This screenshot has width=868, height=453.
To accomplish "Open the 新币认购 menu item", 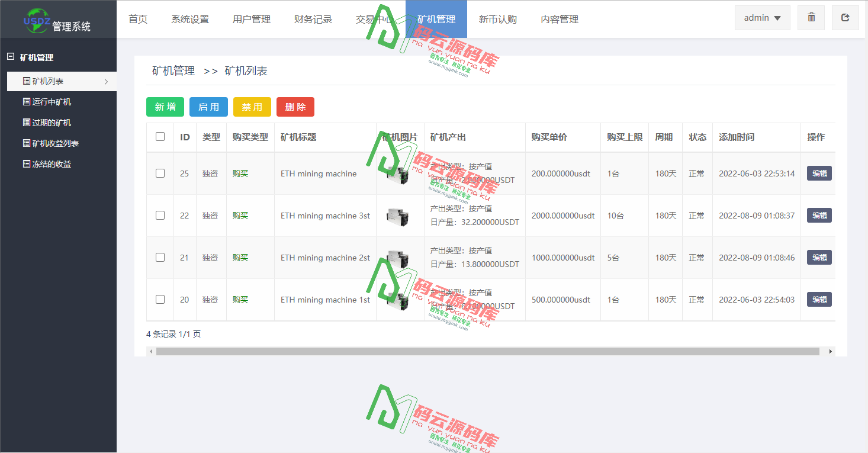I will pos(498,18).
